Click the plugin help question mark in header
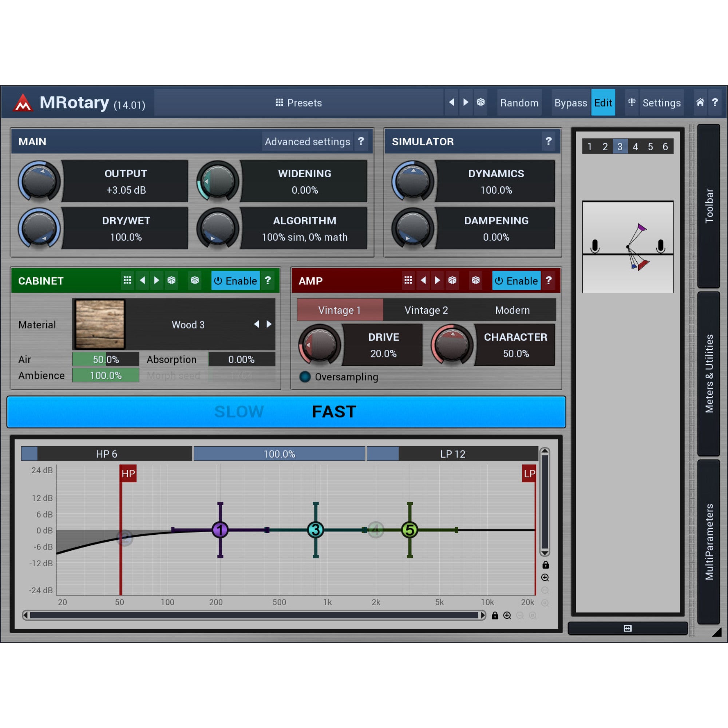 tap(715, 103)
